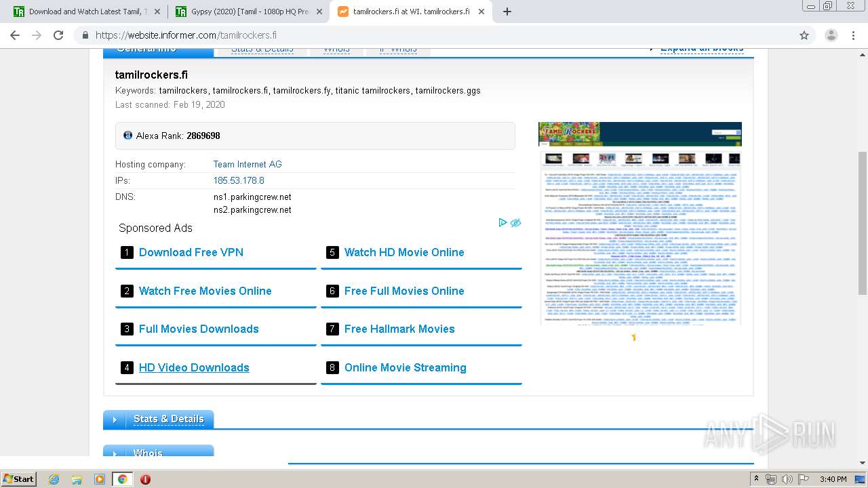868x488 pixels.
Task: Bookmark this page with the star icon
Action: pos(804,35)
